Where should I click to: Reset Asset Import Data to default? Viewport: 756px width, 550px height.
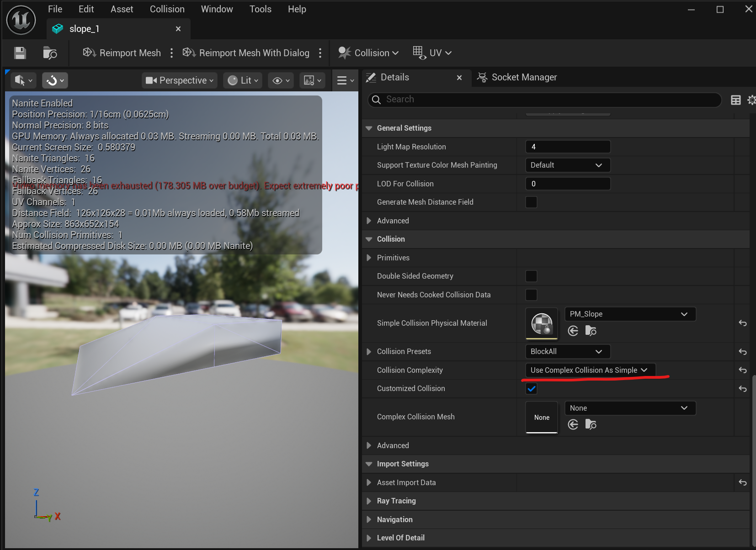tap(743, 482)
